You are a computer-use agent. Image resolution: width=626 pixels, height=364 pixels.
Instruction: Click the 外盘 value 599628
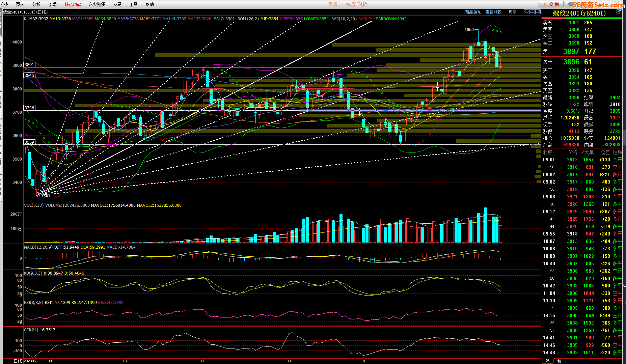[x=571, y=145]
